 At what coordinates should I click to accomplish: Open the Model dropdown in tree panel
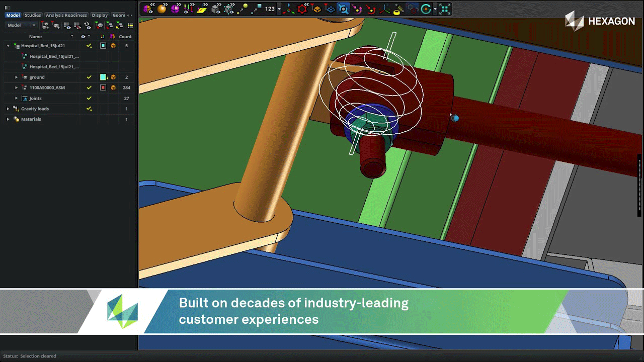(22, 25)
